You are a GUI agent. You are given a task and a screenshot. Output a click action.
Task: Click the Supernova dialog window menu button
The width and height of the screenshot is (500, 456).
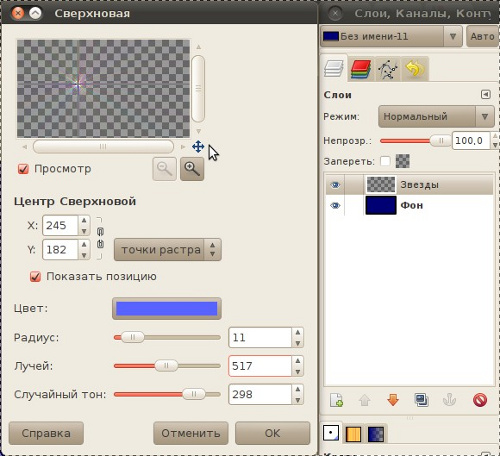click(x=35, y=13)
